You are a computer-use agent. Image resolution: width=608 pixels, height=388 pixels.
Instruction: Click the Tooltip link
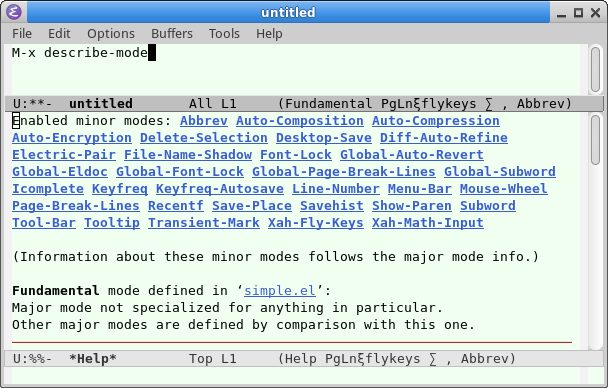tap(112, 223)
